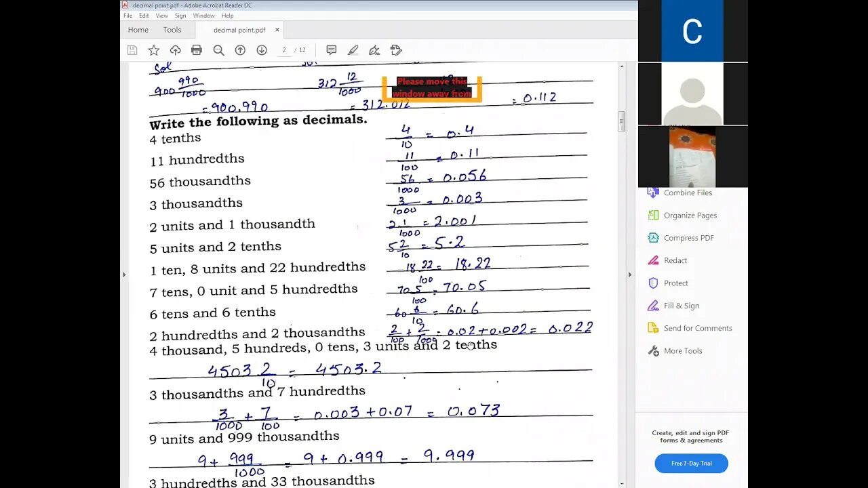Click the Free 7-Day Trial button
868x488 pixels.
(x=691, y=464)
